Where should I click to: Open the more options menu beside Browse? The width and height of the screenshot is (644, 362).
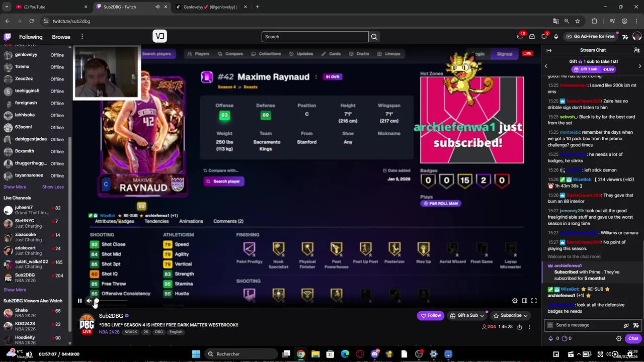[82, 37]
